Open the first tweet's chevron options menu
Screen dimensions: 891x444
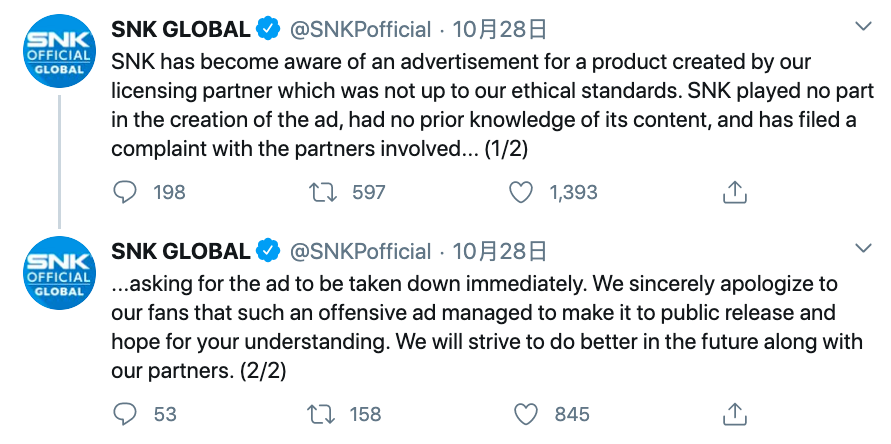point(863,26)
